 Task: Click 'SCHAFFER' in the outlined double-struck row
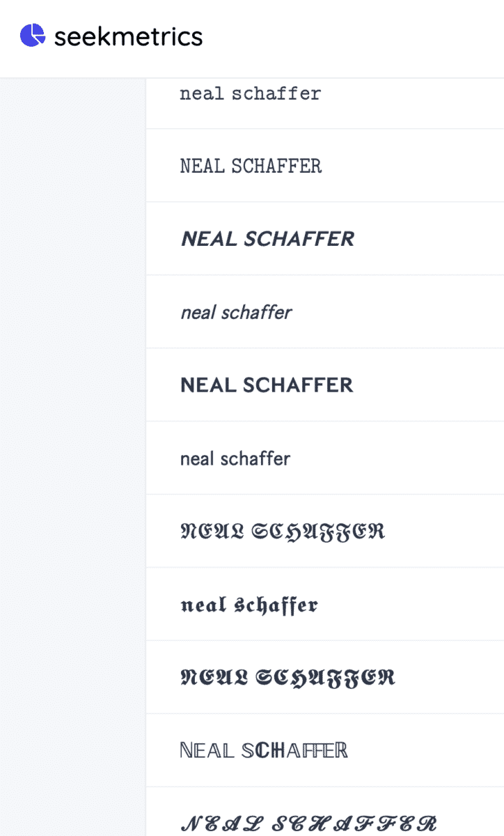pyautogui.click(x=294, y=750)
